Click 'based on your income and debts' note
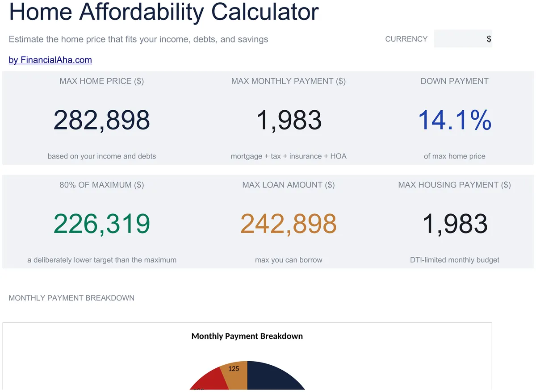This screenshot has width=536, height=392. coord(102,156)
